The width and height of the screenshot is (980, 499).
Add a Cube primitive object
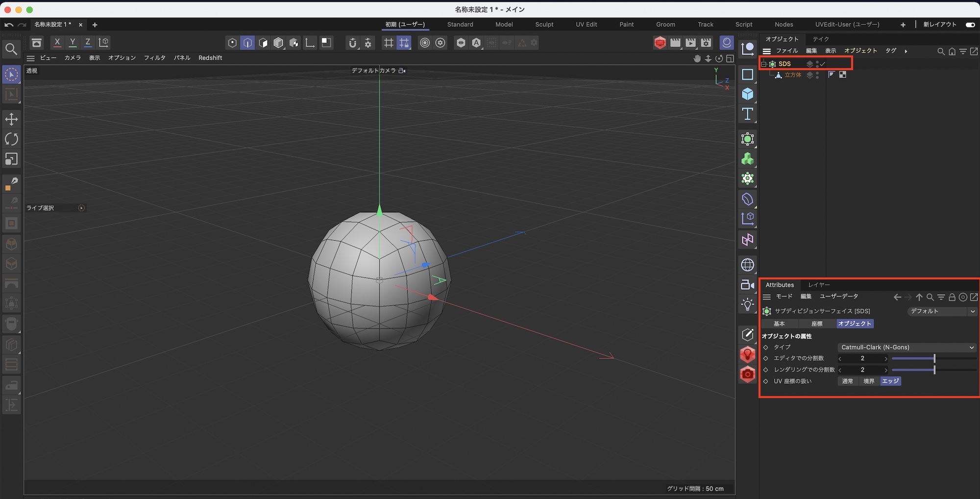point(747,94)
